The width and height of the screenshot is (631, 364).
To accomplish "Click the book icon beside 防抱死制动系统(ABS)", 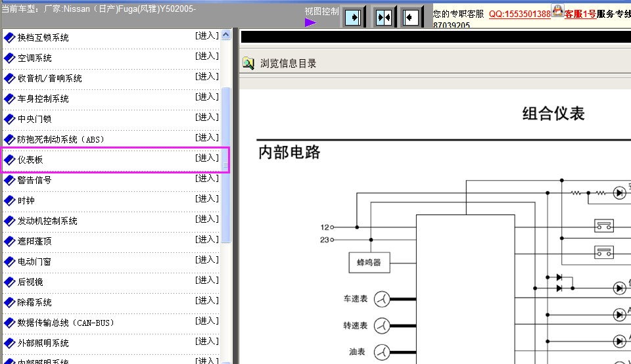I will pyautogui.click(x=9, y=139).
